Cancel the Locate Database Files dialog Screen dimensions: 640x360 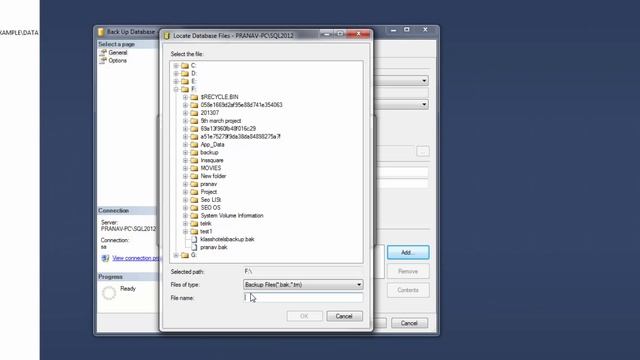(x=344, y=316)
